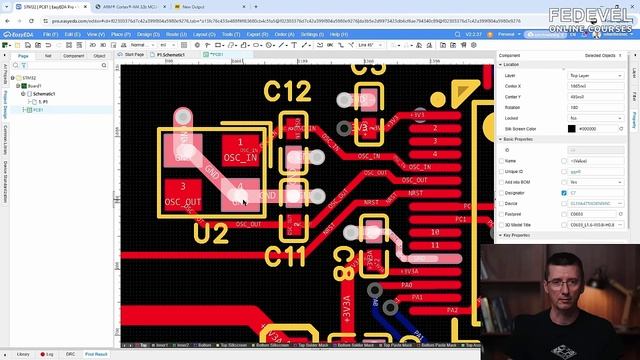Select the Text tool in toolbar
640x360 pixels.
[x=294, y=45]
